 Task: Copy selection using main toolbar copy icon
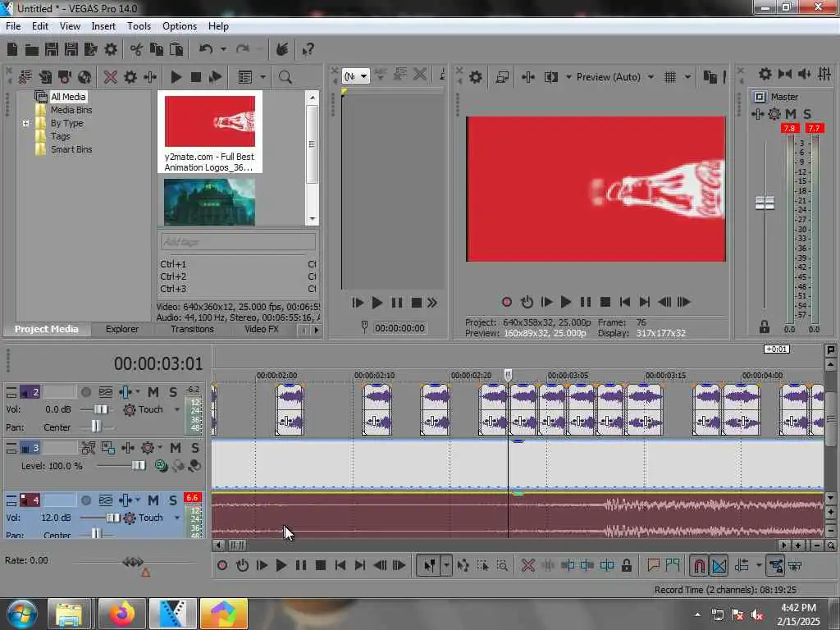click(157, 50)
